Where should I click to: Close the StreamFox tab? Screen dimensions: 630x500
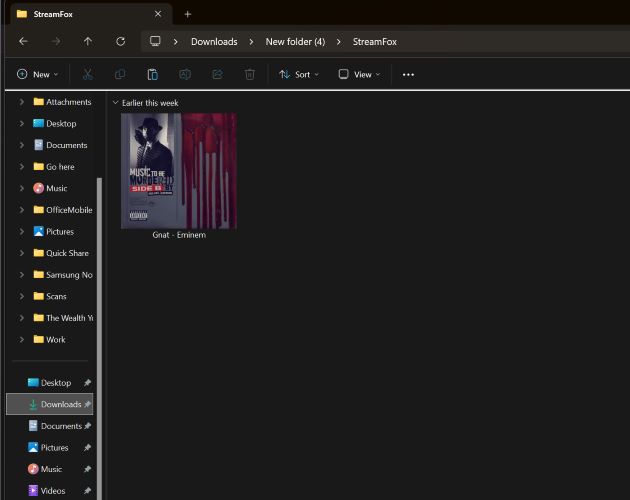tap(158, 14)
